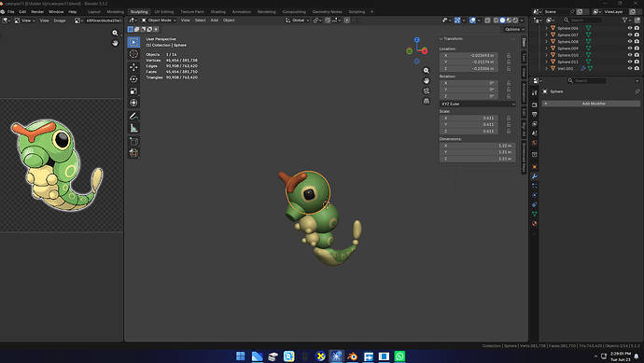The height and width of the screenshot is (363, 644).
Task: Expand Sphere.009 tree row
Action: (546, 48)
